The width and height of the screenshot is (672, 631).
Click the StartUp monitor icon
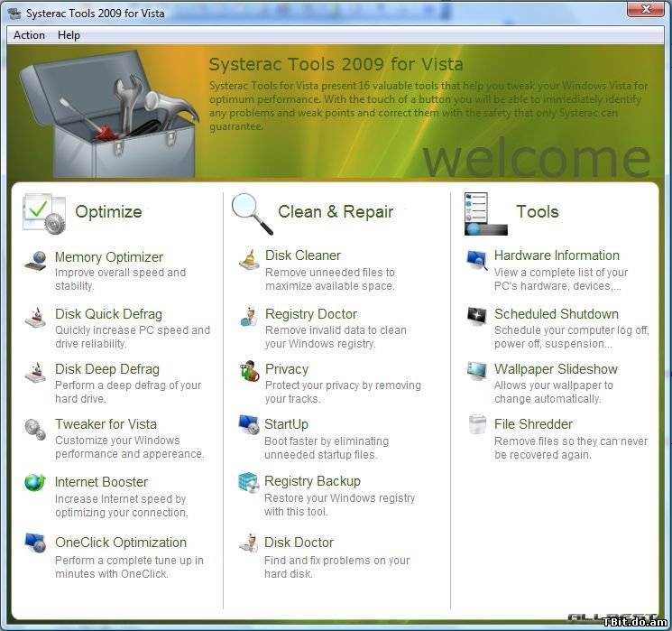point(249,424)
